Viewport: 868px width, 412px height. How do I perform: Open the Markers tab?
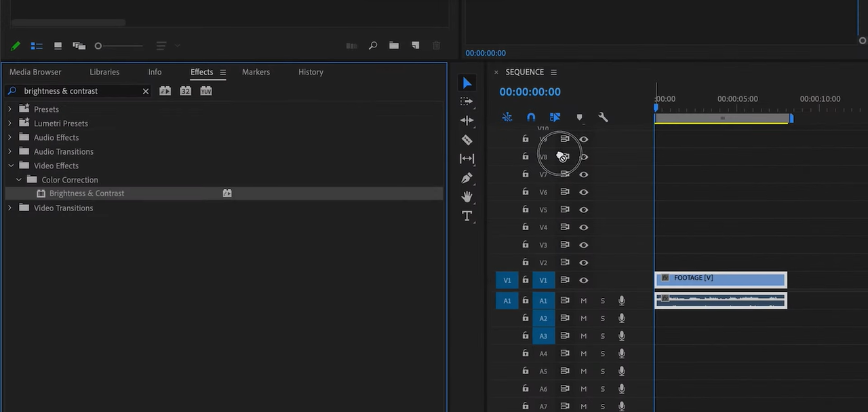tap(256, 72)
